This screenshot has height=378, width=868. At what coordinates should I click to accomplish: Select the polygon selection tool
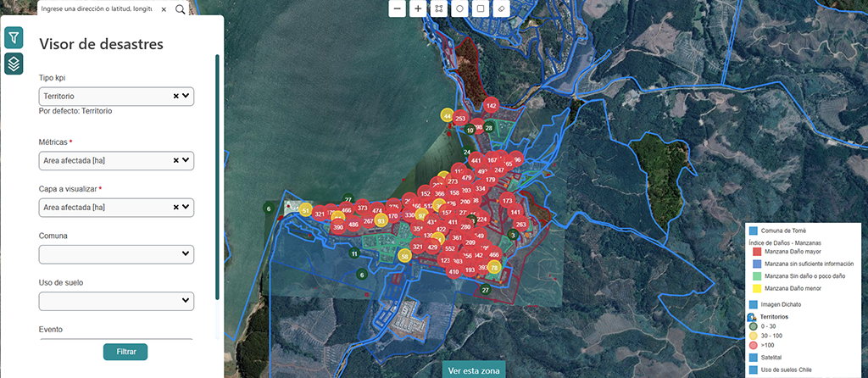(x=439, y=8)
